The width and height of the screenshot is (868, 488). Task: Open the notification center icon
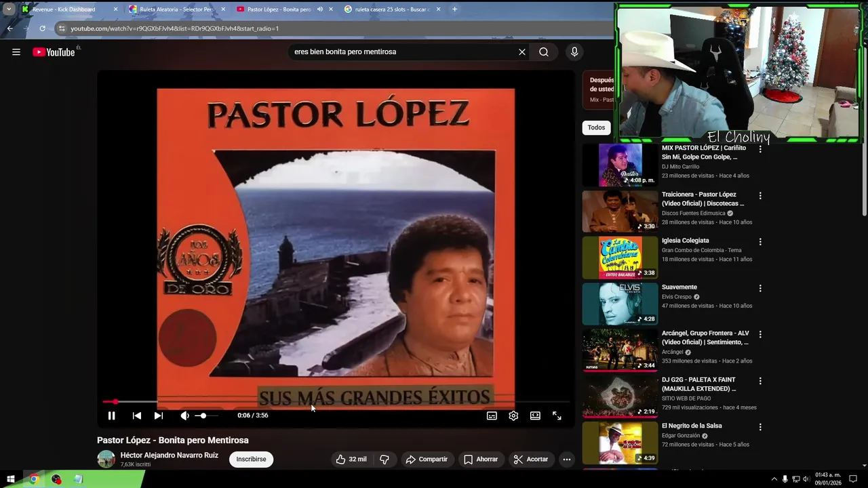pos(853,479)
